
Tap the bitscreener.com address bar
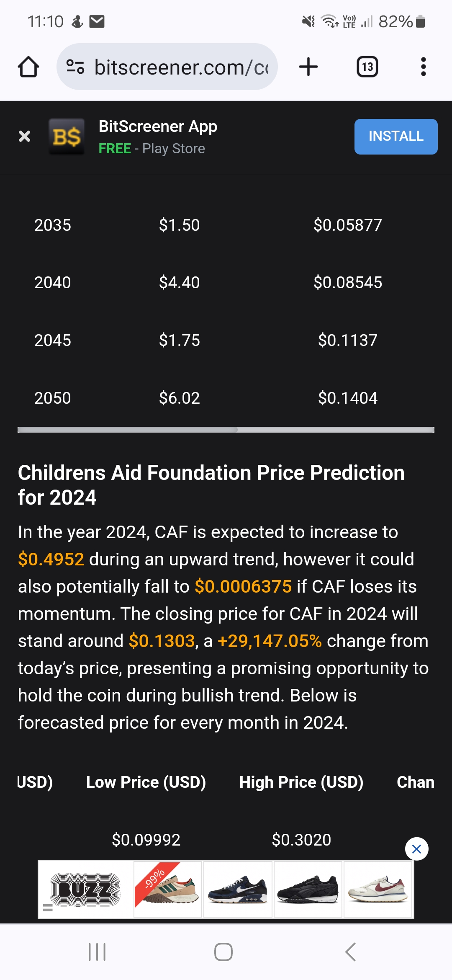tap(181, 67)
